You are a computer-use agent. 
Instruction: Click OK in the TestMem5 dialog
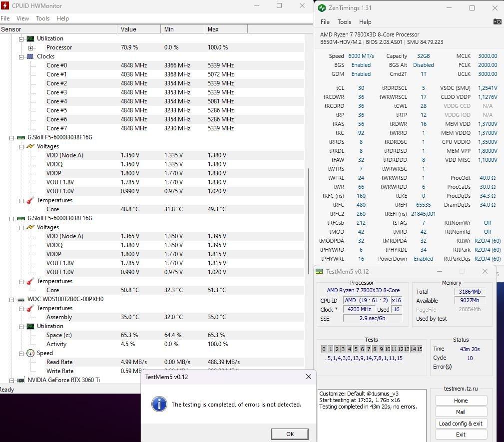[290, 434]
